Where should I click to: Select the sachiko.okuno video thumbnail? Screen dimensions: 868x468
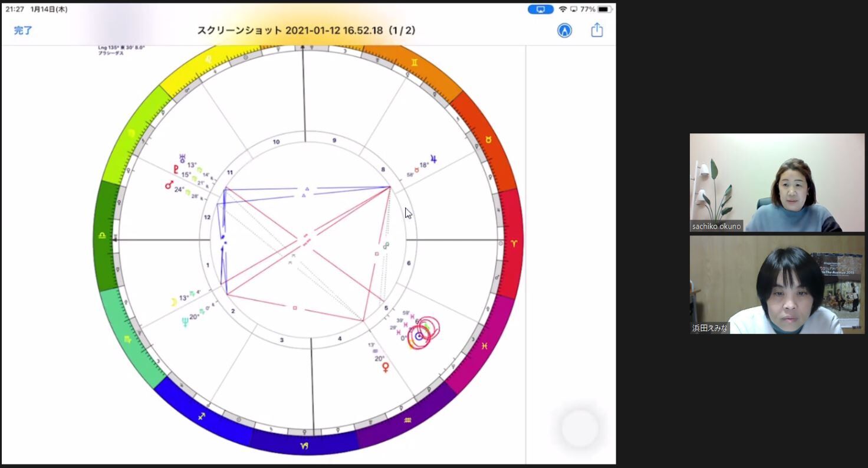(777, 182)
